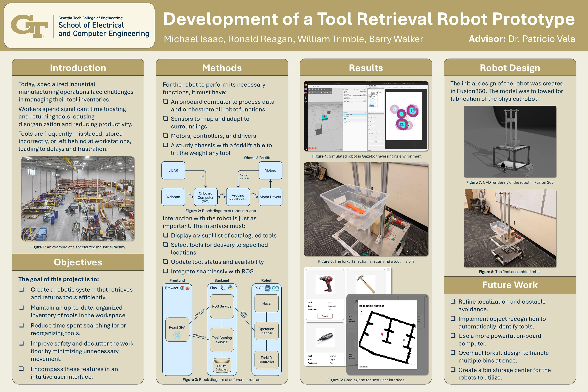This screenshot has width=588, height=392.
Task: Click the blue location pin on the map
Action: (x=404, y=340)
